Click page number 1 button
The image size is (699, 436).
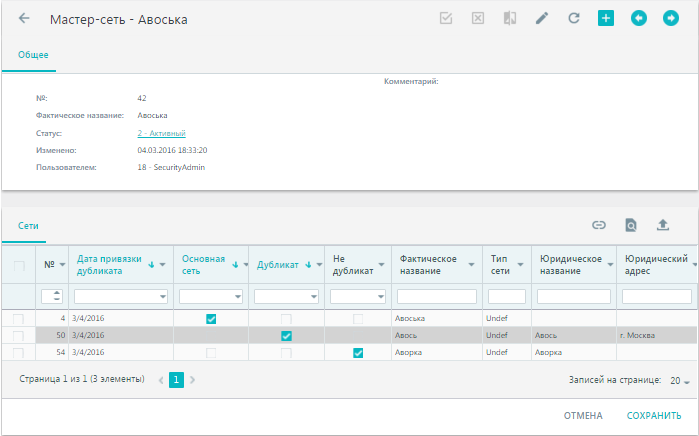176,380
